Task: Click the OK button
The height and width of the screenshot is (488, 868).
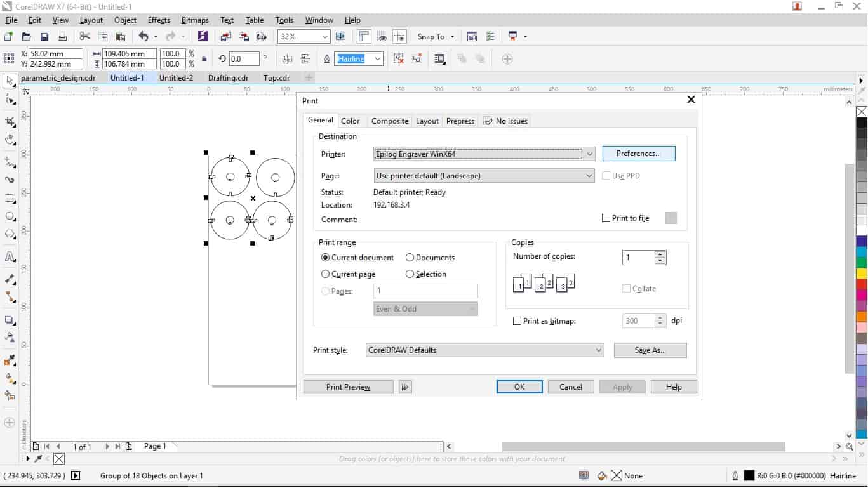Action: point(519,387)
